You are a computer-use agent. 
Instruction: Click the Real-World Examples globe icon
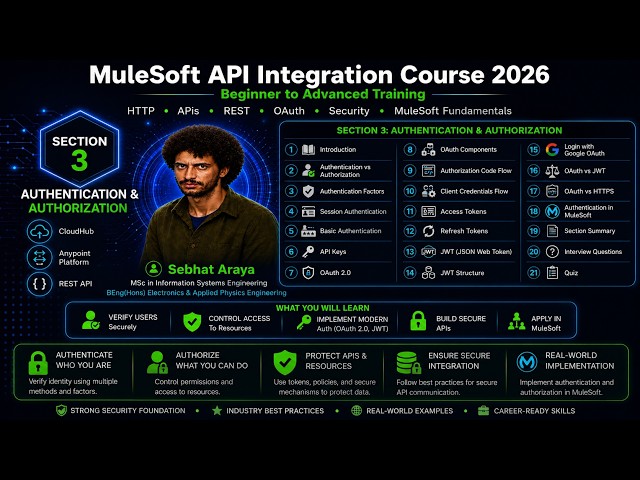tap(356, 411)
